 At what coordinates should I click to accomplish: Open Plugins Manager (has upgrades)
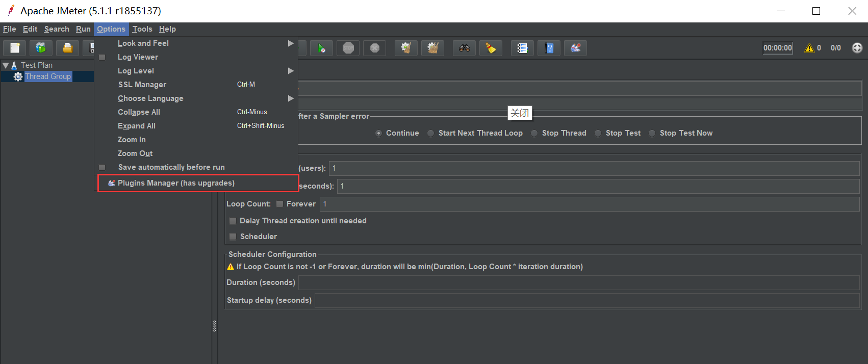coord(197,183)
